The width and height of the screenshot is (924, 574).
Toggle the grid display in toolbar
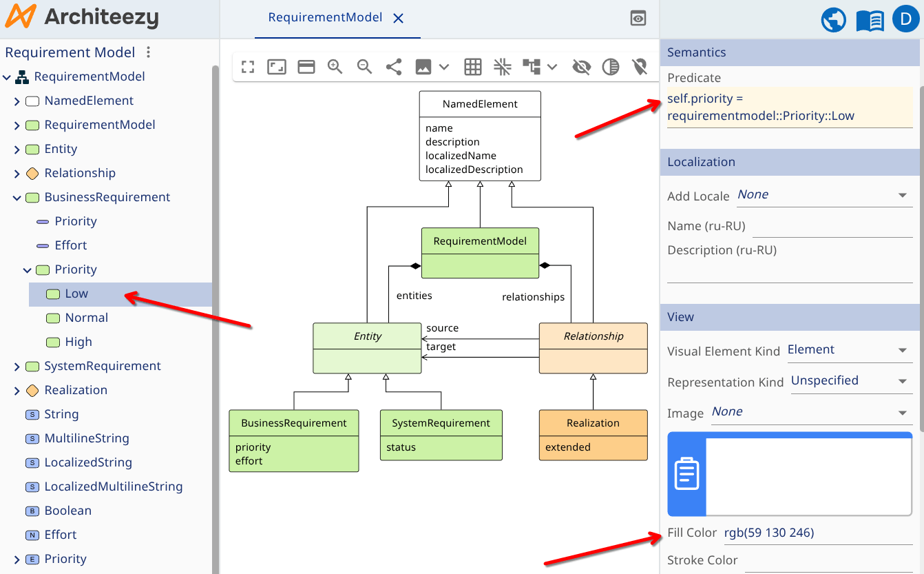472,67
